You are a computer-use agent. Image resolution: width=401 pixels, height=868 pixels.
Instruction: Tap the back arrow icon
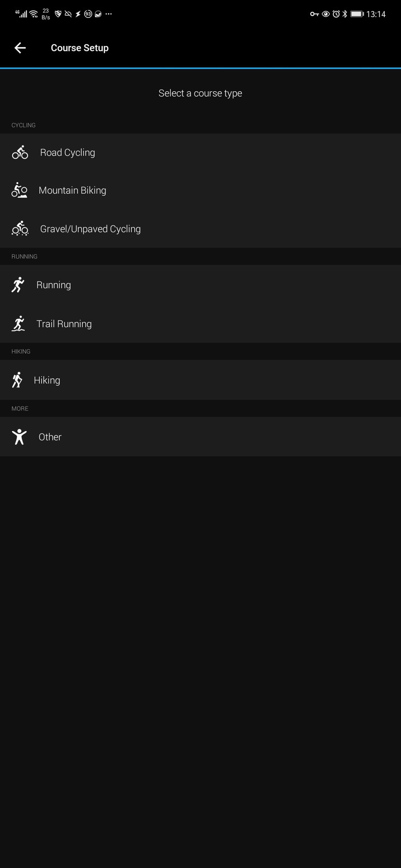[x=20, y=48]
